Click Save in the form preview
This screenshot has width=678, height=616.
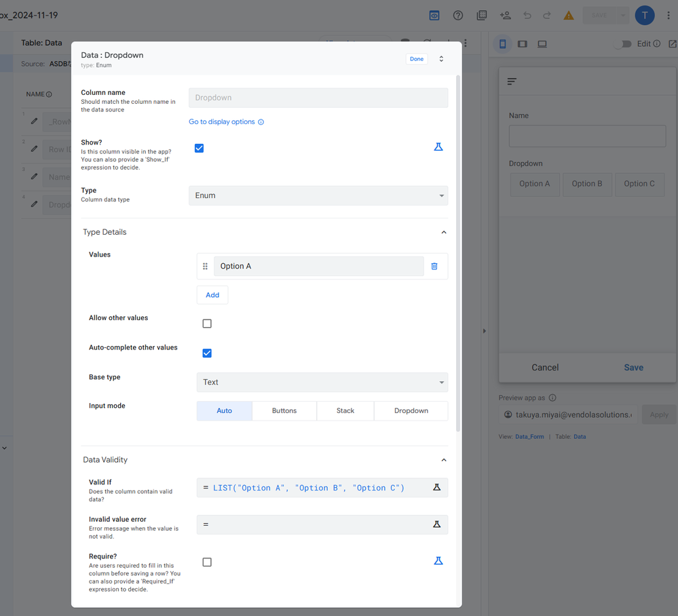pyautogui.click(x=633, y=368)
